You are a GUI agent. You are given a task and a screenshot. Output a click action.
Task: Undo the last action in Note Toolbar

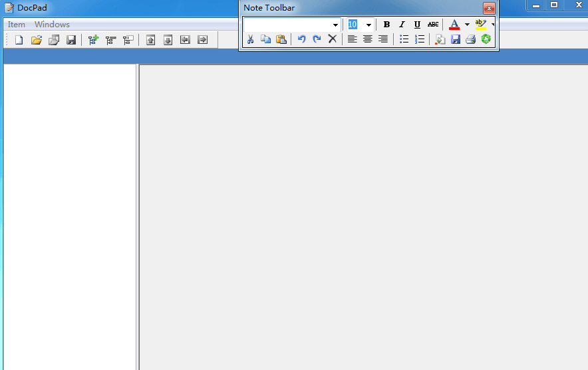301,39
